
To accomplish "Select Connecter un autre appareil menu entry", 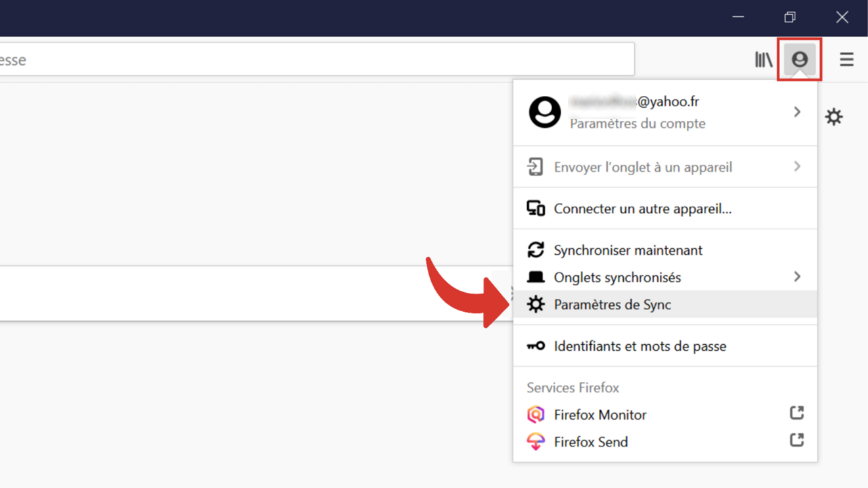I will point(643,208).
